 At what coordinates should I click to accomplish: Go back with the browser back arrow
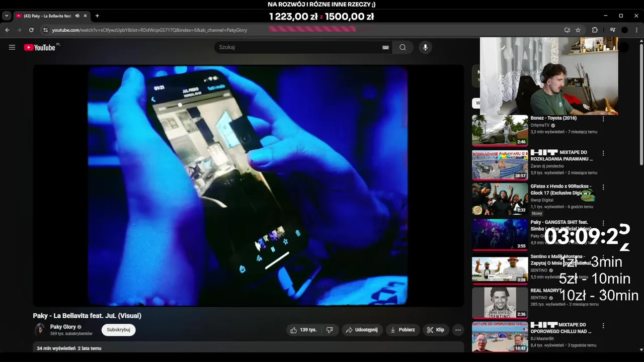point(7,30)
